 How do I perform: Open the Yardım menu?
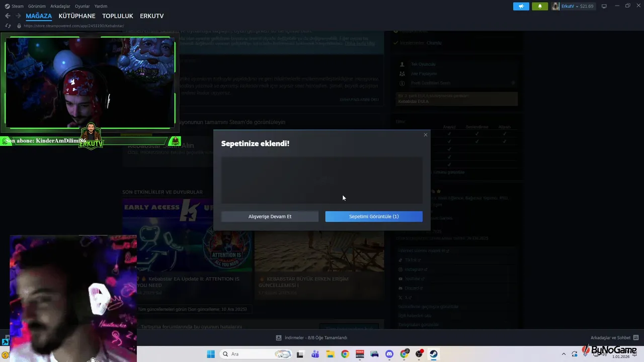pos(101,6)
